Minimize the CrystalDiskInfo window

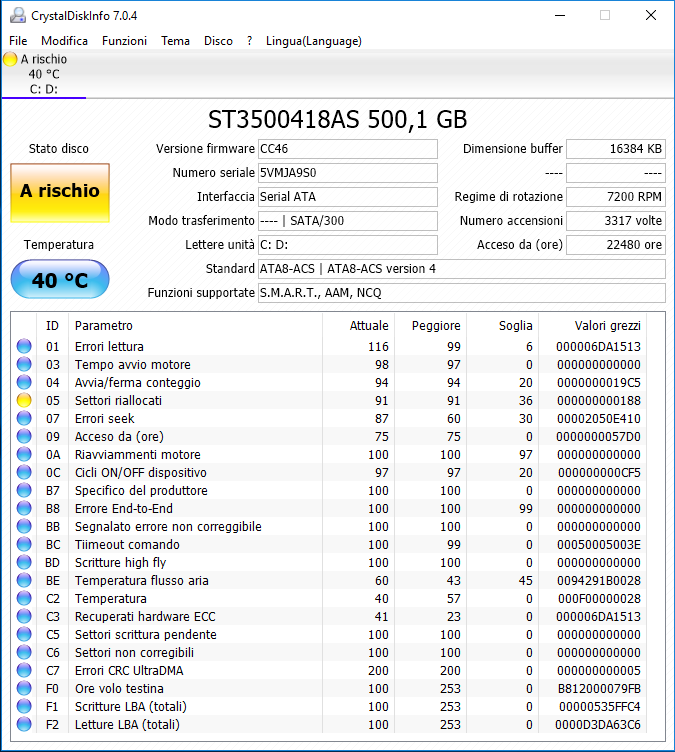pyautogui.click(x=560, y=15)
